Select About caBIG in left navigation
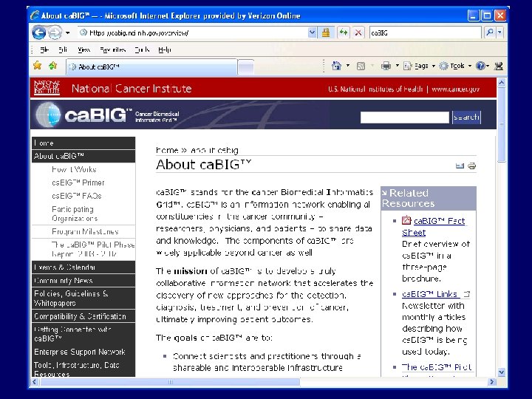Image resolution: width=532 pixels, height=399 pixels. (x=83, y=156)
